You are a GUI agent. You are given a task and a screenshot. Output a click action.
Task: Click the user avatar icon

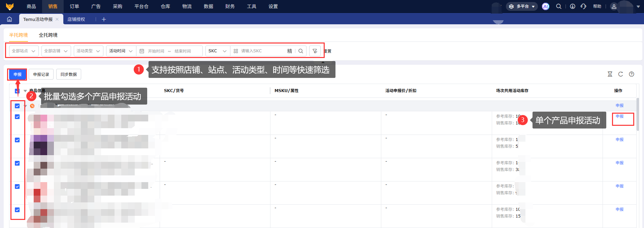[x=614, y=6]
